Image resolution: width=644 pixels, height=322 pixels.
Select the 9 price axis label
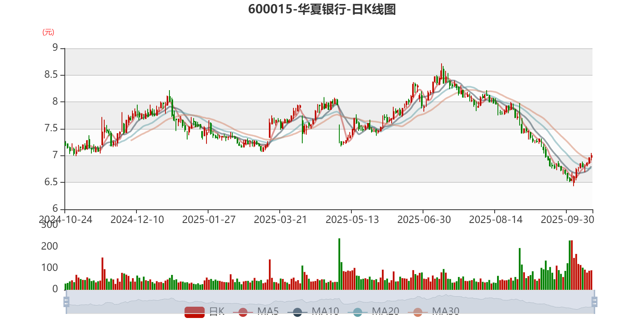[55, 48]
